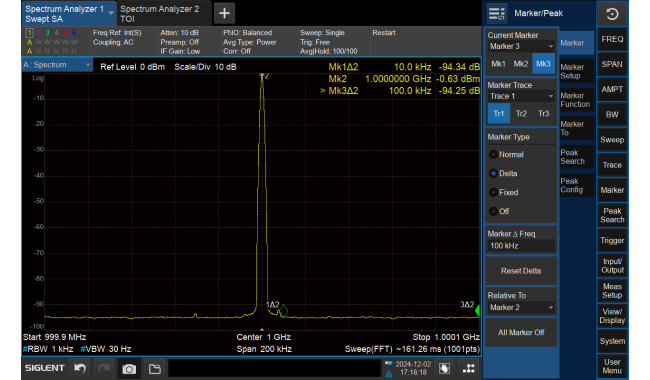Viewport: 650px width, 380px height.
Task: Open the Marker Trace dropdown
Action: (521, 96)
